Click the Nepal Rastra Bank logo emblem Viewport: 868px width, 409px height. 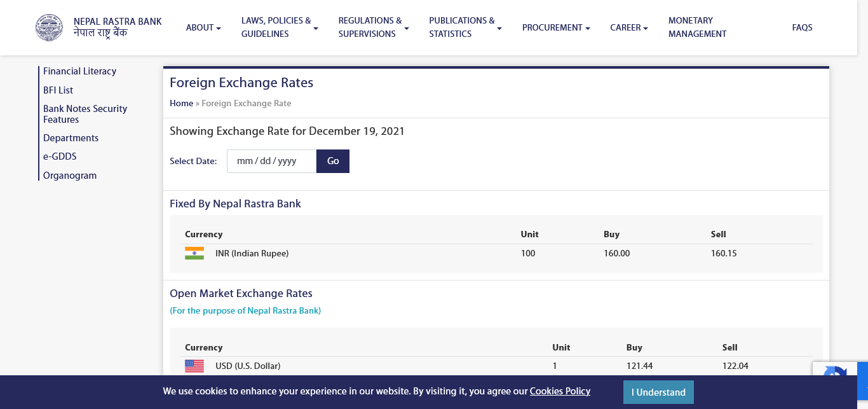click(x=49, y=27)
